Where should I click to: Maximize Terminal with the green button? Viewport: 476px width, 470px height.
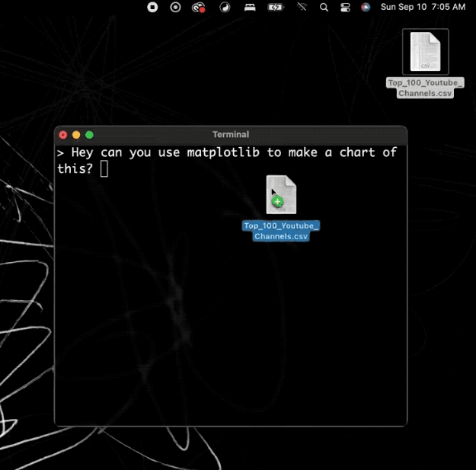(x=89, y=135)
